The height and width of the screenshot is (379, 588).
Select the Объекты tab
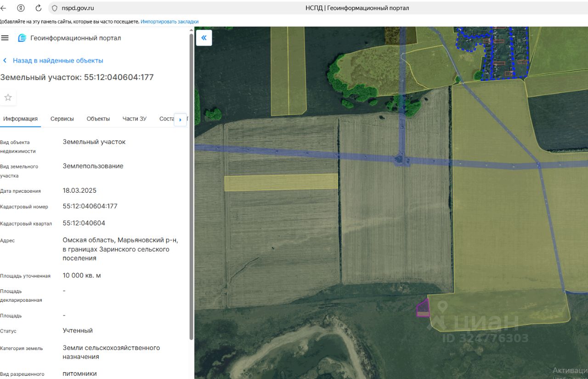(98, 119)
